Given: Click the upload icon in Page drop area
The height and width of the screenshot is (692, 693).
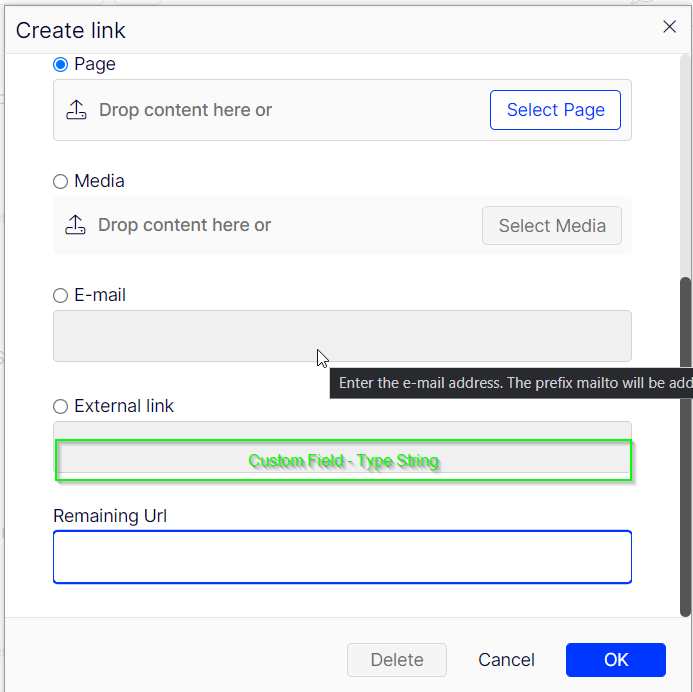Looking at the screenshot, I should tap(77, 110).
